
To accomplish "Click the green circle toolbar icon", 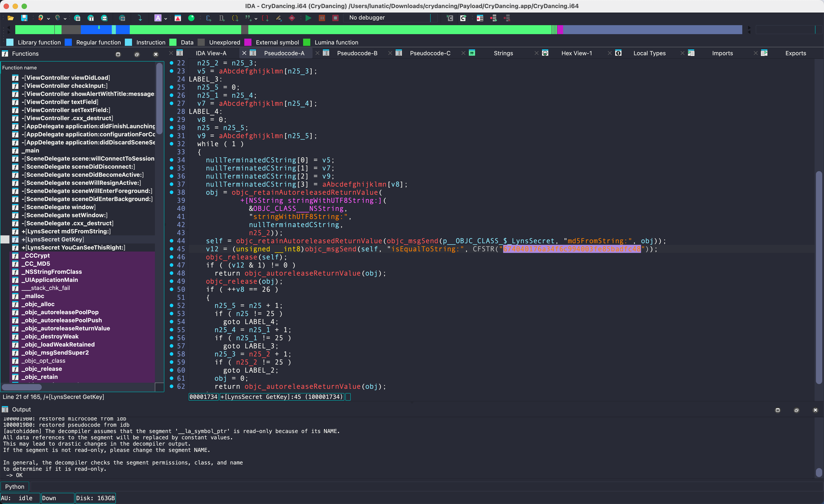I will coord(191,18).
